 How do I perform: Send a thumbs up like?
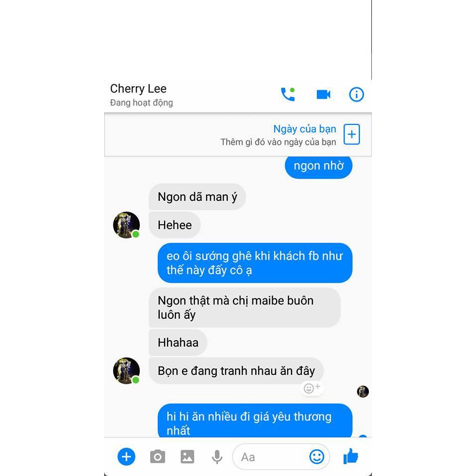point(351,456)
